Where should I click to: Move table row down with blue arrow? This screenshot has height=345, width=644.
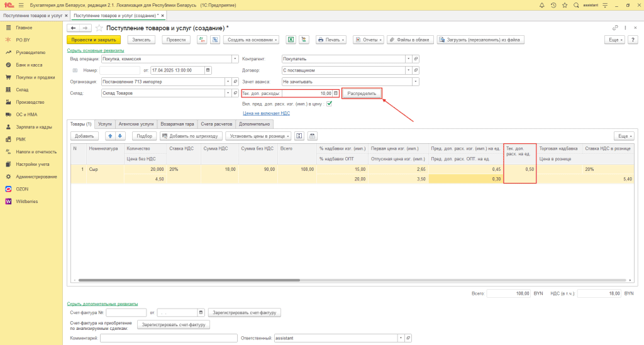click(x=120, y=136)
